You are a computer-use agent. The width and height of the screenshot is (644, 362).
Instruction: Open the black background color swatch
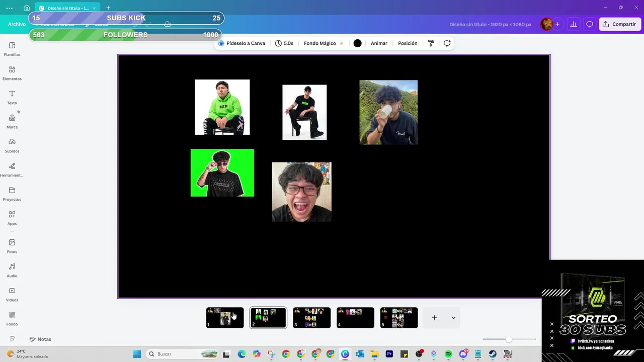(357, 43)
